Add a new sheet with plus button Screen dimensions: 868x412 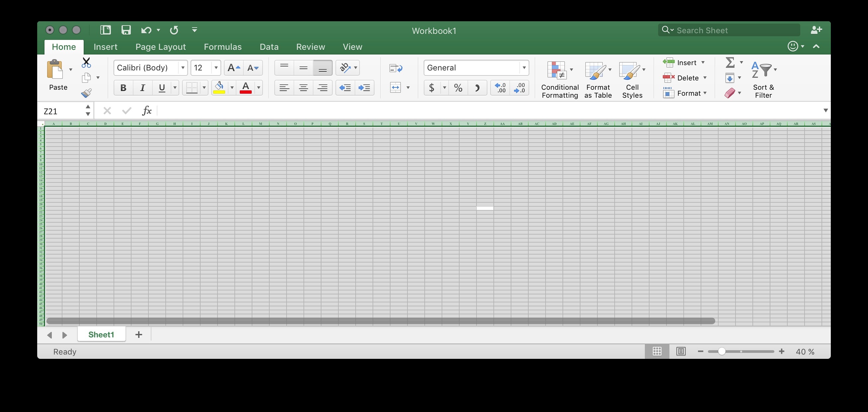(x=138, y=335)
